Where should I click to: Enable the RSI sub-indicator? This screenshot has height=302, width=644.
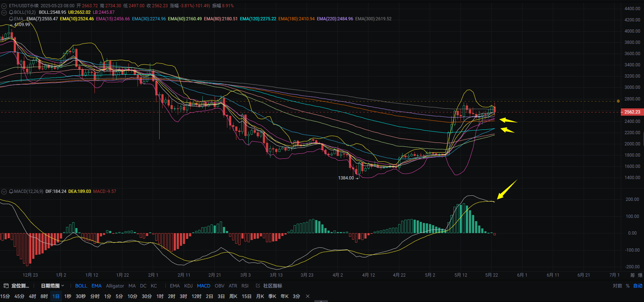point(245,286)
